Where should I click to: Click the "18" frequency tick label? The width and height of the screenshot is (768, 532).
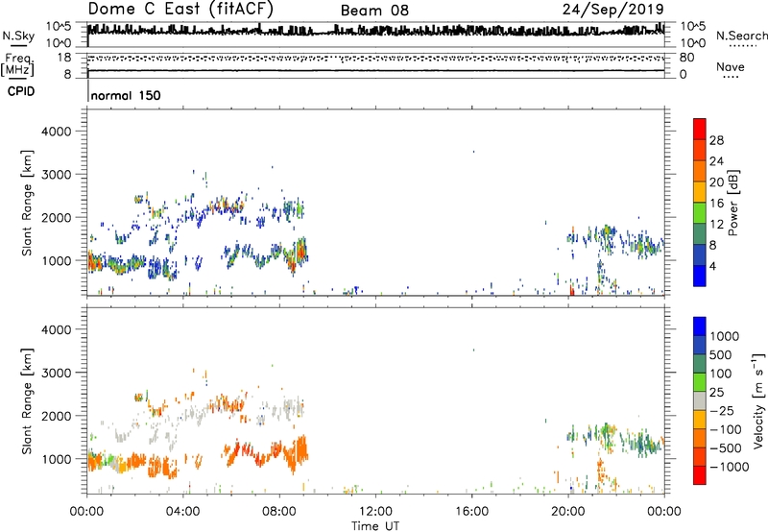64,58
